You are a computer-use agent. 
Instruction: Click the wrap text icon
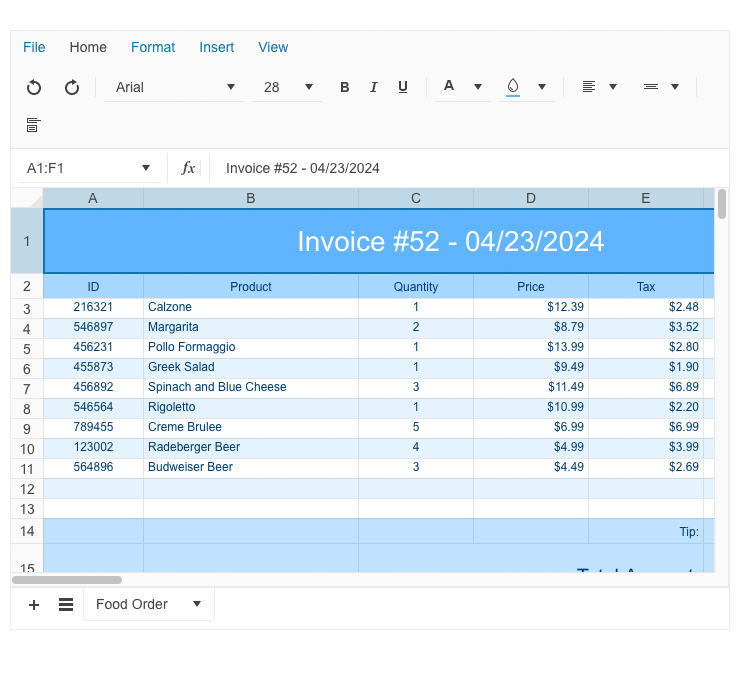point(34,125)
